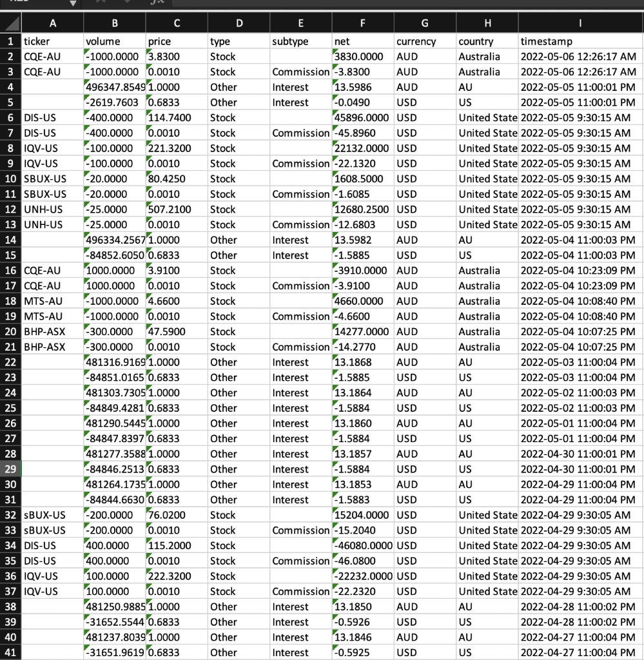Select column F header
This screenshot has height=660, width=644.
point(363,23)
